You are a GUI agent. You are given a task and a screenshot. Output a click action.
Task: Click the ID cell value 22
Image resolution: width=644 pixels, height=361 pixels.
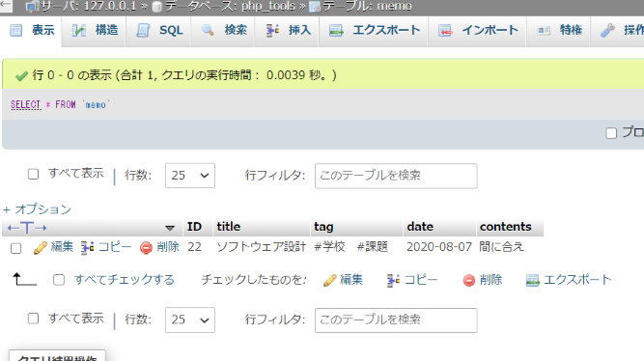click(x=194, y=247)
